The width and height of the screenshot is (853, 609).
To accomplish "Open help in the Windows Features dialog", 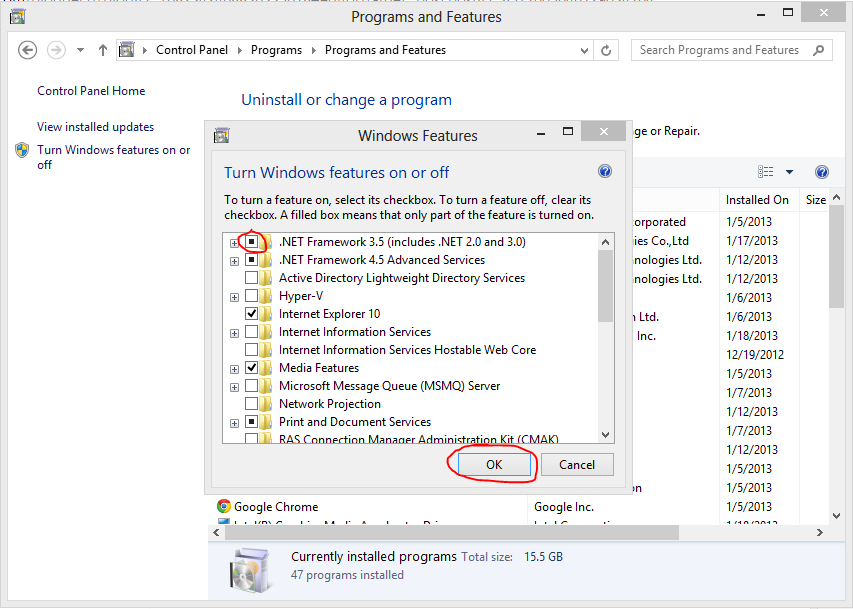I will 605,171.
